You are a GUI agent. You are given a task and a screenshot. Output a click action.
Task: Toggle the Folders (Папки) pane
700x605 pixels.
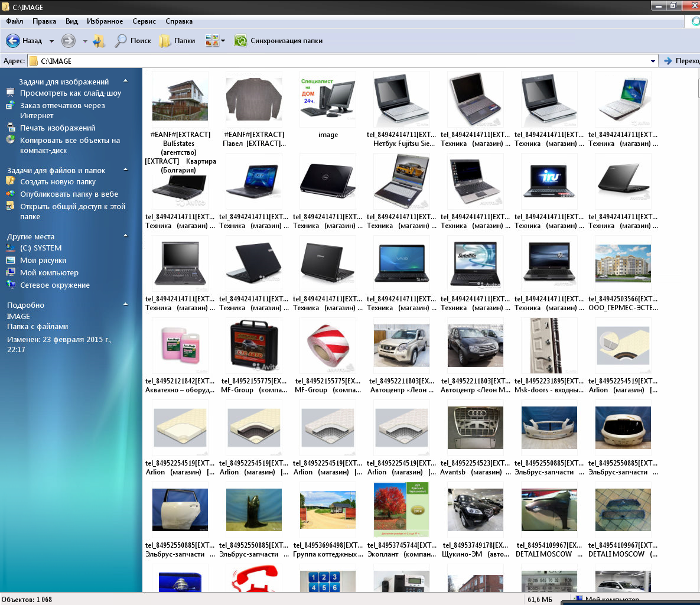(x=177, y=41)
